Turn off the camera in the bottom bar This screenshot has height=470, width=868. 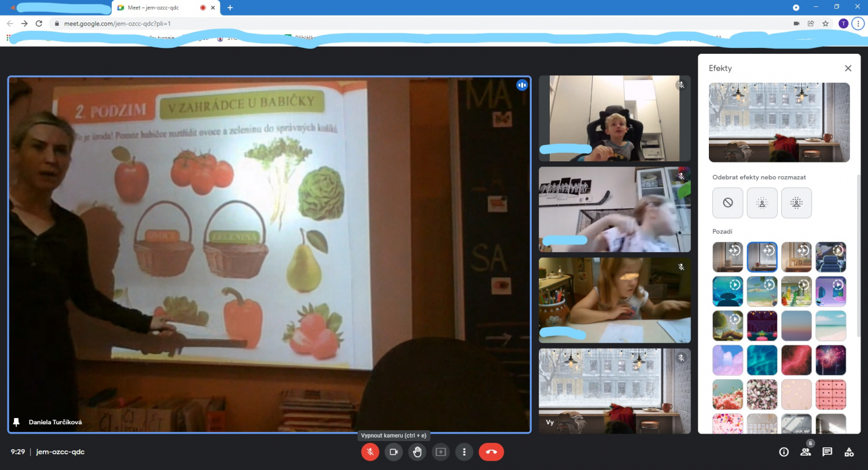coord(393,452)
